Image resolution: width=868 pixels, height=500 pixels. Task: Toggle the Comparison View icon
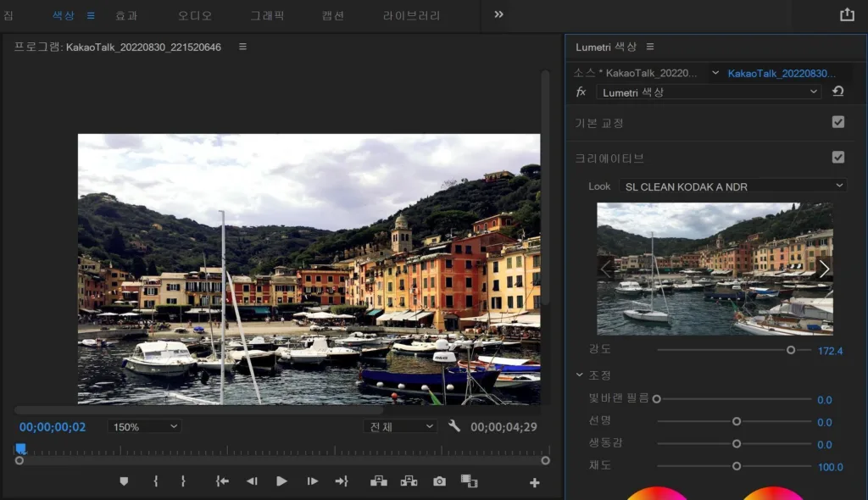pyautogui.click(x=470, y=481)
